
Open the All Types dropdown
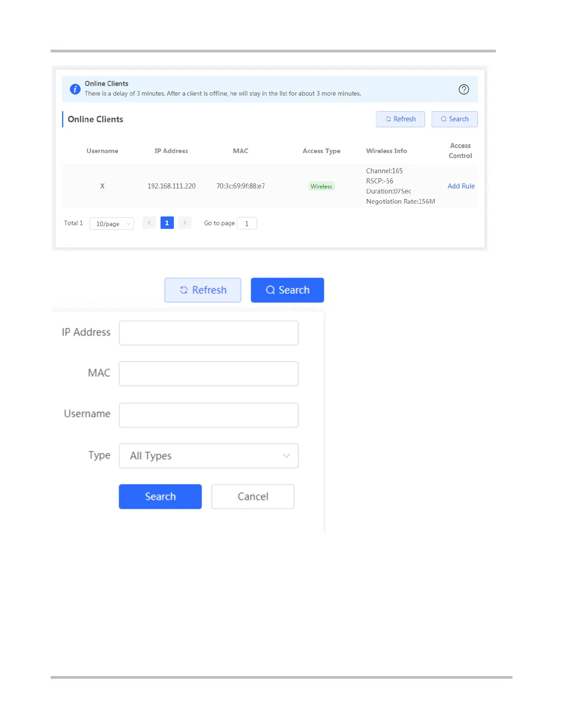pos(209,456)
